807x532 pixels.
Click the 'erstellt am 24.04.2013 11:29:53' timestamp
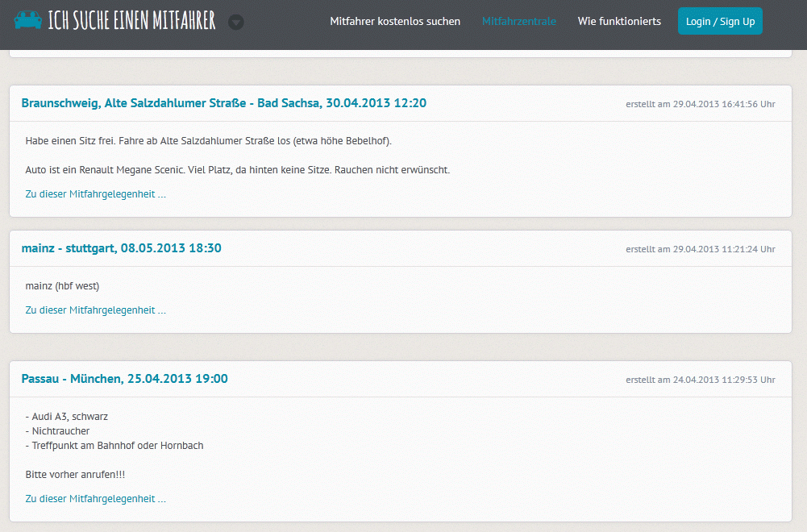[x=700, y=380]
